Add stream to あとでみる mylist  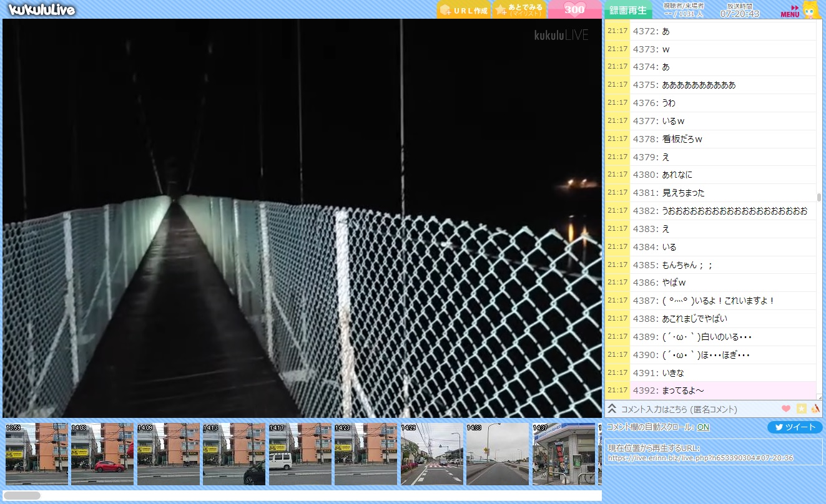pos(519,10)
